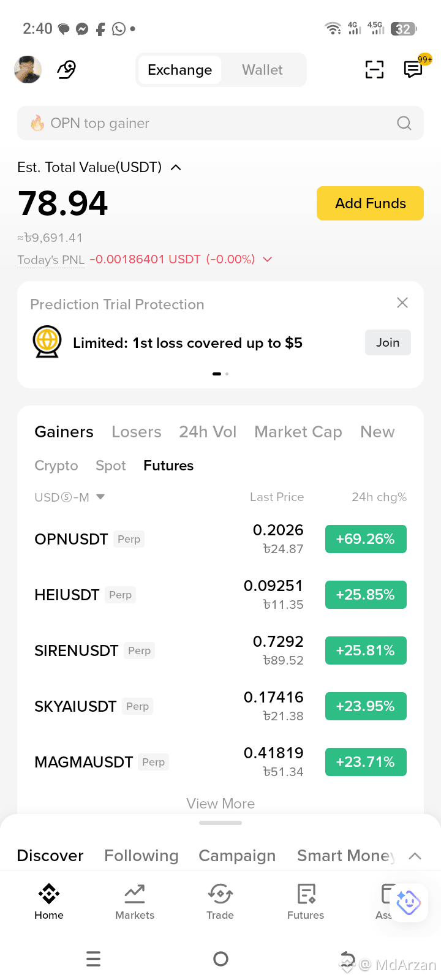Viewport: 441px width, 980px height.
Task: Tap the OPN top gainer search field
Action: tap(221, 123)
